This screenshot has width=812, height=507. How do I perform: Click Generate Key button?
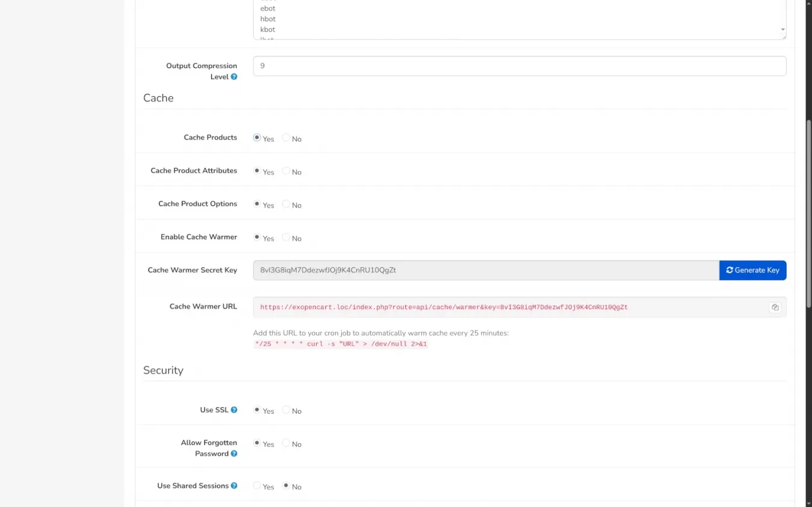(752, 270)
